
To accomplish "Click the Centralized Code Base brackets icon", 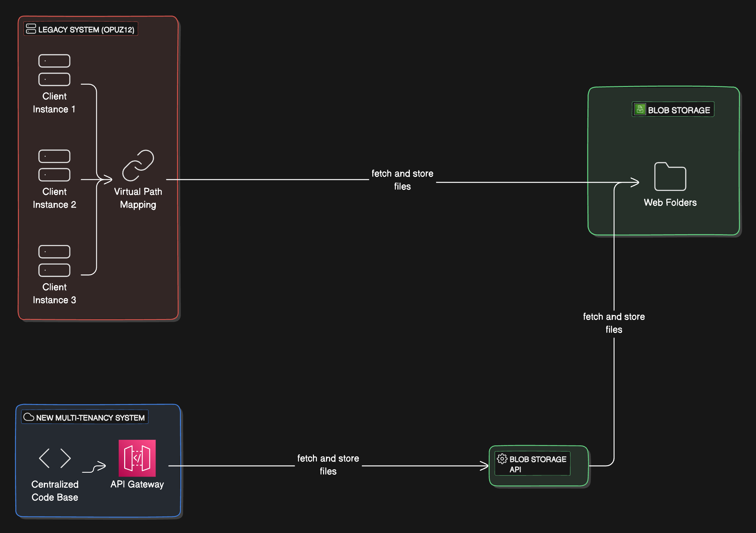I will pos(55,458).
